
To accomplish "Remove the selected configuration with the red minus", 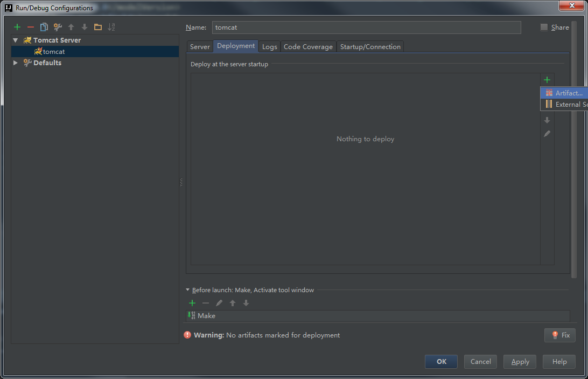I will point(30,27).
